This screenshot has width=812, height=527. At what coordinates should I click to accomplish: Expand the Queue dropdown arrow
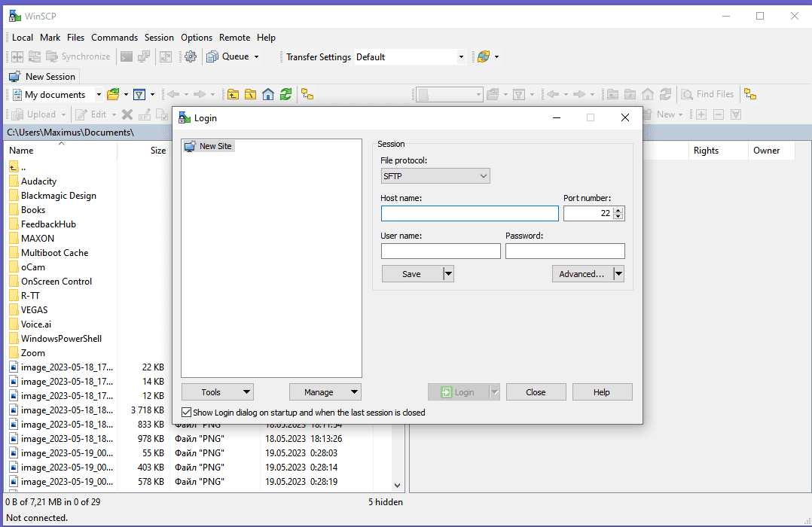(x=256, y=56)
